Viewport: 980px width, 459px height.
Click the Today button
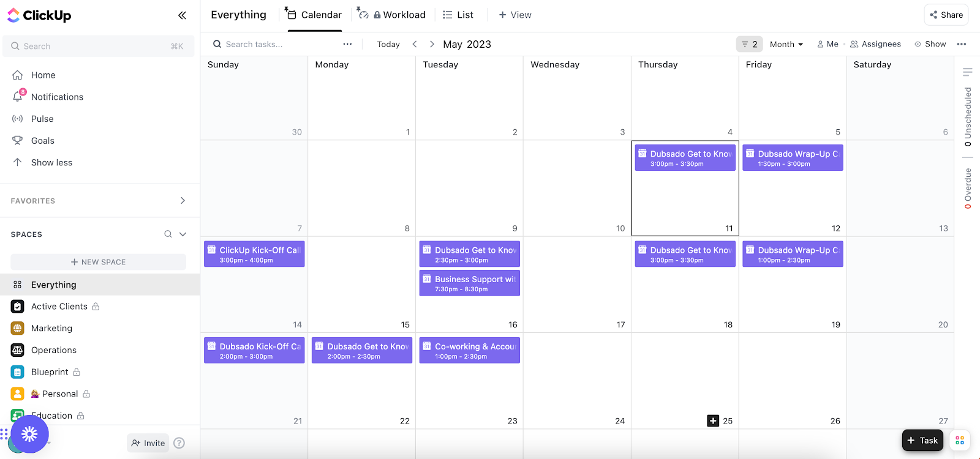[x=388, y=44]
